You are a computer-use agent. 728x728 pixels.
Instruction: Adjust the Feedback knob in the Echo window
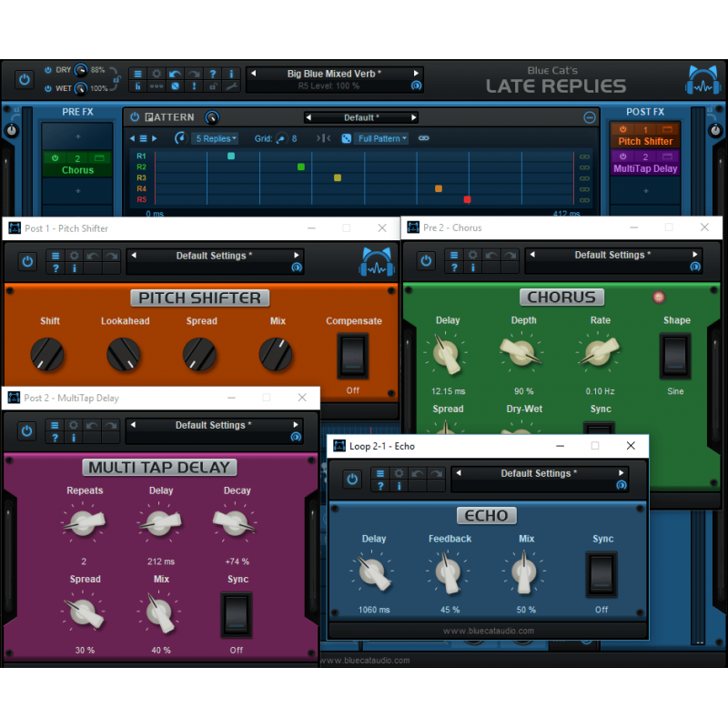(449, 573)
